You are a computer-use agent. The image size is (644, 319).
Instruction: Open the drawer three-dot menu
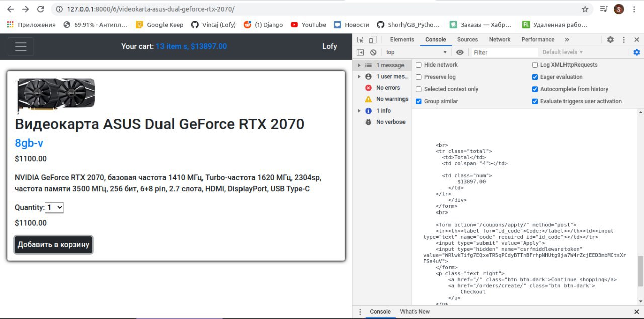pyautogui.click(x=360, y=312)
